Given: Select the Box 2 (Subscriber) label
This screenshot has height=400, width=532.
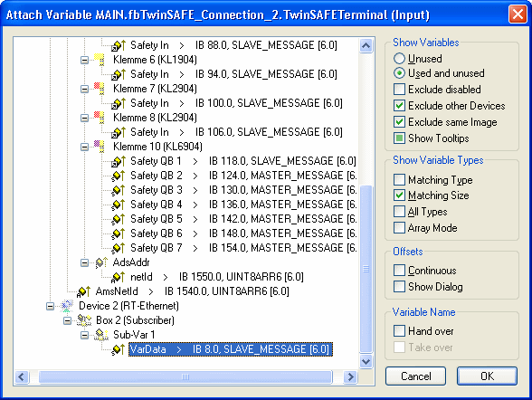Looking at the screenshot, I should point(135,320).
